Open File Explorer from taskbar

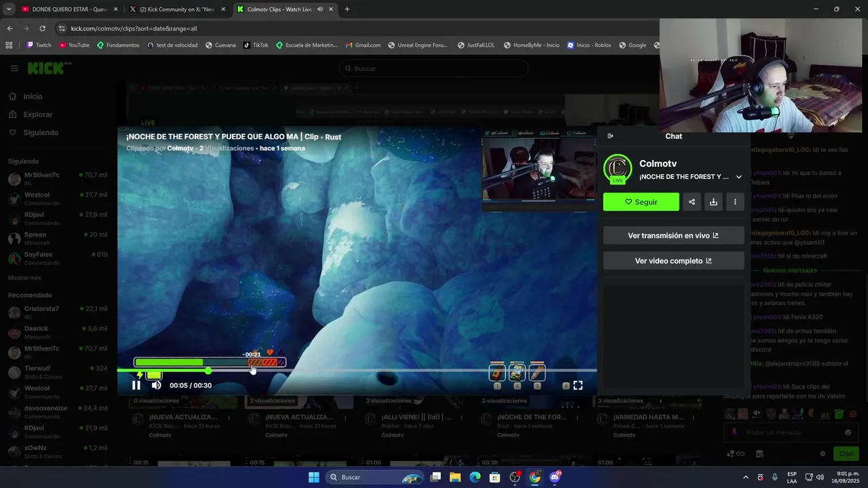[455, 477]
